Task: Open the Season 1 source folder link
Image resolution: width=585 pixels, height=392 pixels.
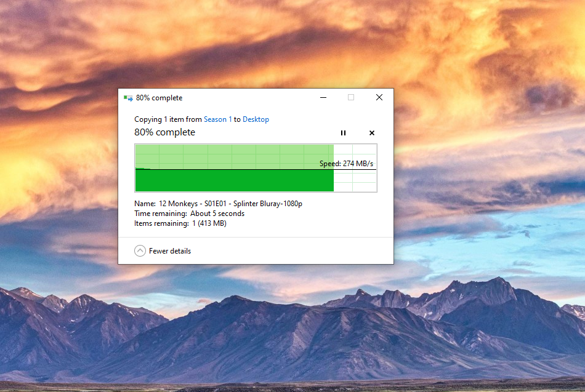Action: coord(217,119)
